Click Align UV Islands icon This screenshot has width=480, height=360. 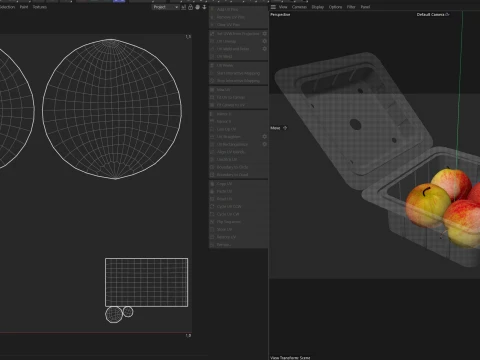212,152
